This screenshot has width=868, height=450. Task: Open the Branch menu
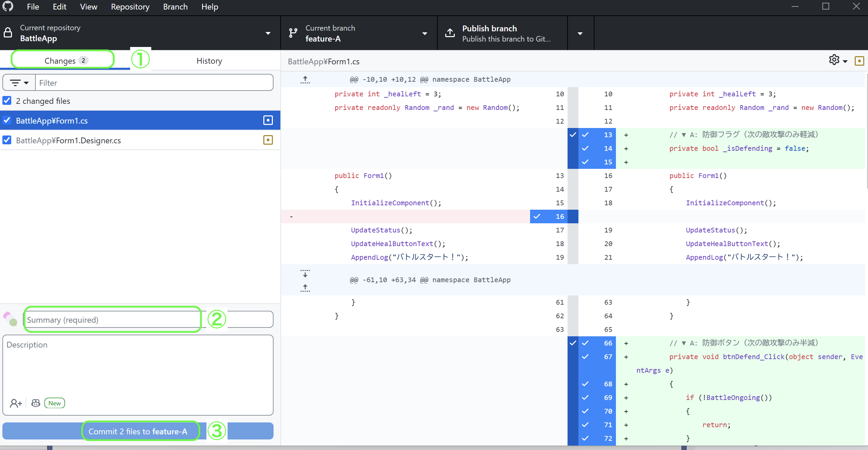pos(175,7)
